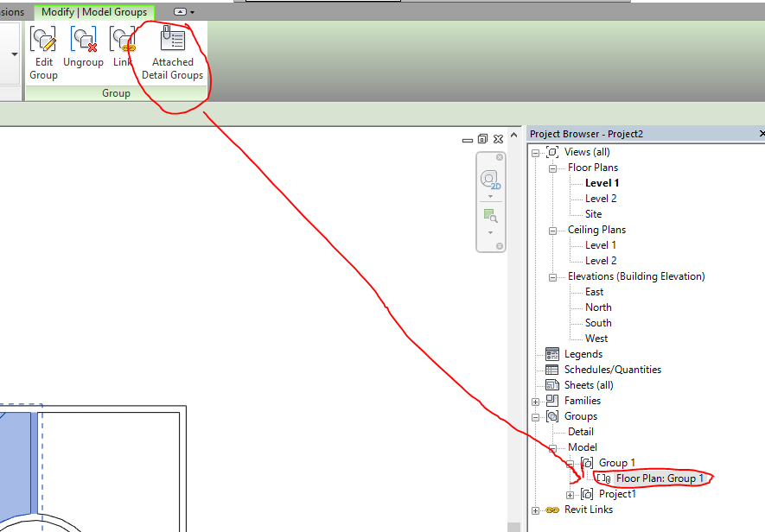The image size is (765, 532).
Task: Open the Level 1 floor plan view
Action: (x=602, y=182)
